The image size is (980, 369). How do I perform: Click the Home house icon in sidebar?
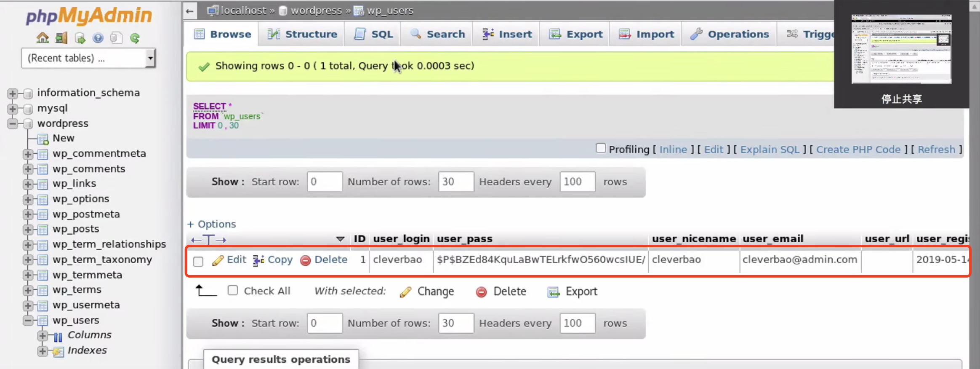click(x=43, y=38)
